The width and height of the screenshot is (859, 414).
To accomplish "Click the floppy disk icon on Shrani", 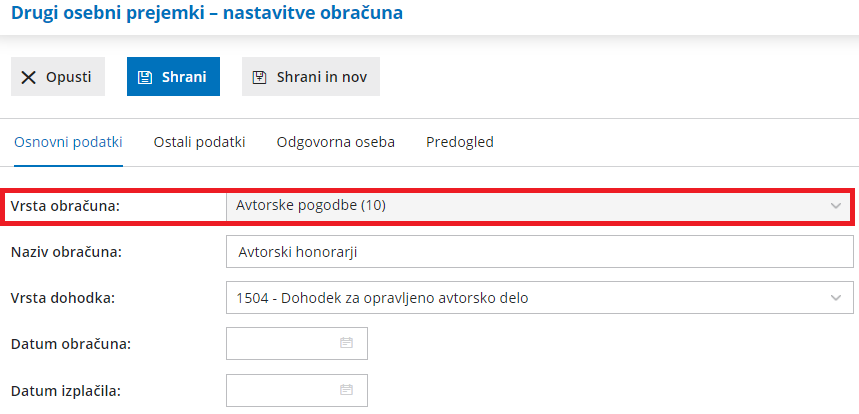I will click(145, 77).
